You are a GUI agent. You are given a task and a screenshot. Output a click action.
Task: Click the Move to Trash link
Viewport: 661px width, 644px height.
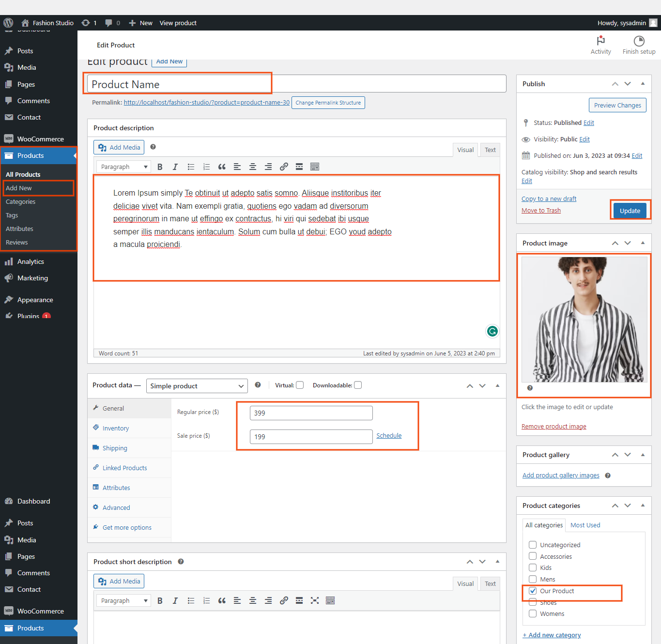coord(541,211)
